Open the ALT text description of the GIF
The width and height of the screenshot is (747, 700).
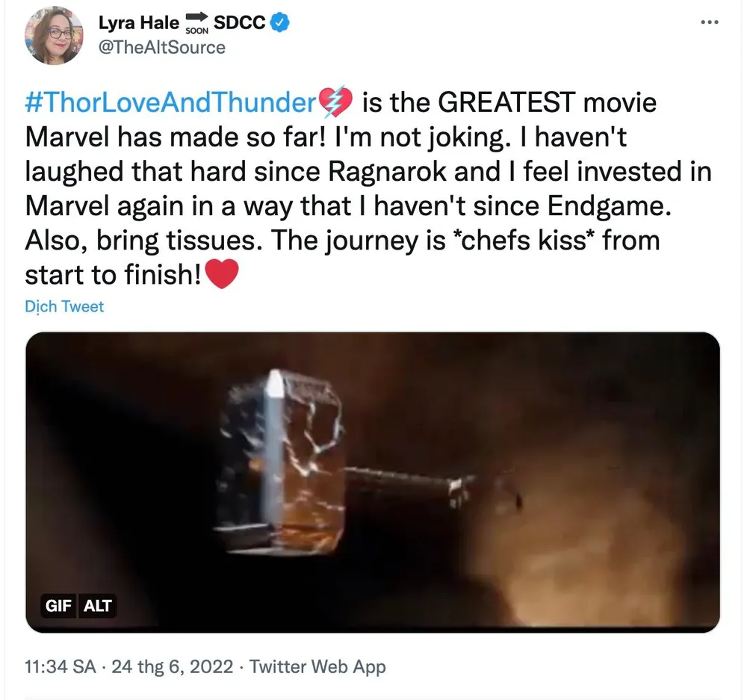(97, 606)
